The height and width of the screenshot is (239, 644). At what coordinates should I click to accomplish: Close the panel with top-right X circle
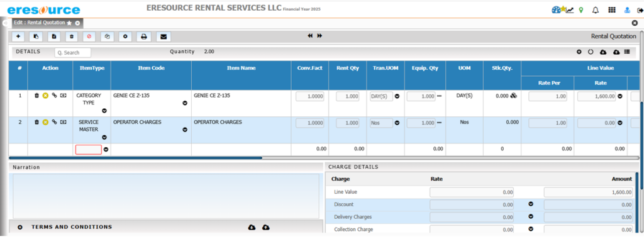[635, 23]
